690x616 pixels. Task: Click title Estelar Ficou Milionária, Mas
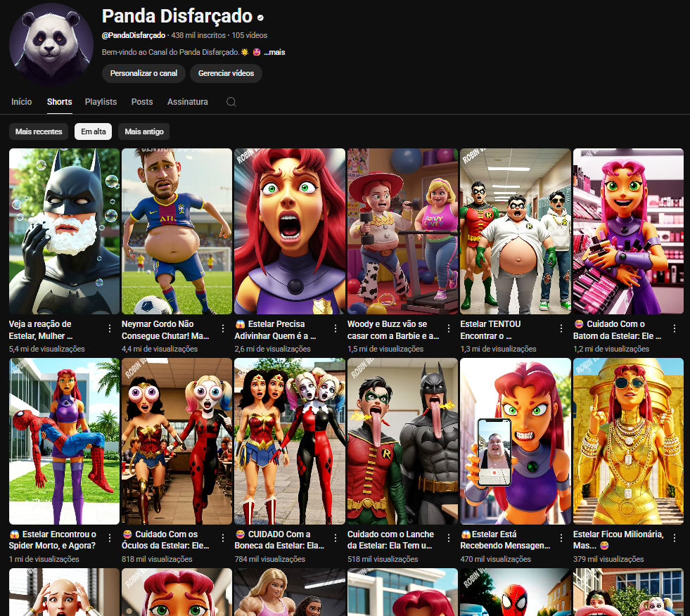618,540
